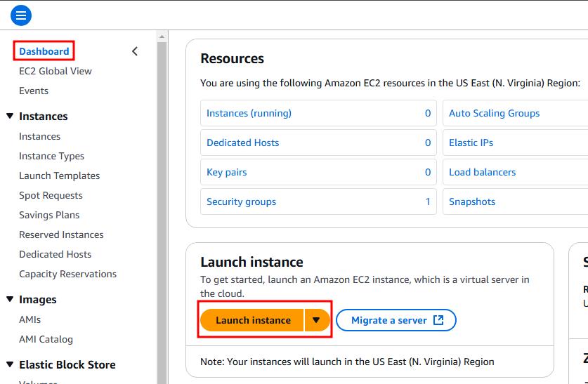
Task: Click the Migrate a server button
Action: [x=396, y=320]
